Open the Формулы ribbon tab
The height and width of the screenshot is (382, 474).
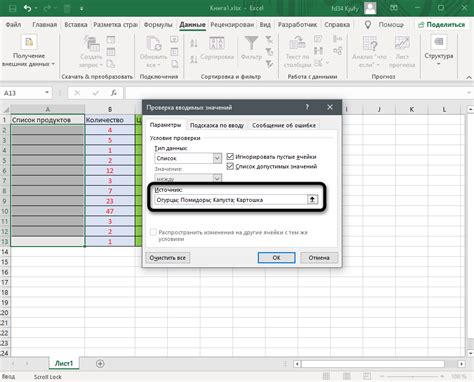[158, 25]
